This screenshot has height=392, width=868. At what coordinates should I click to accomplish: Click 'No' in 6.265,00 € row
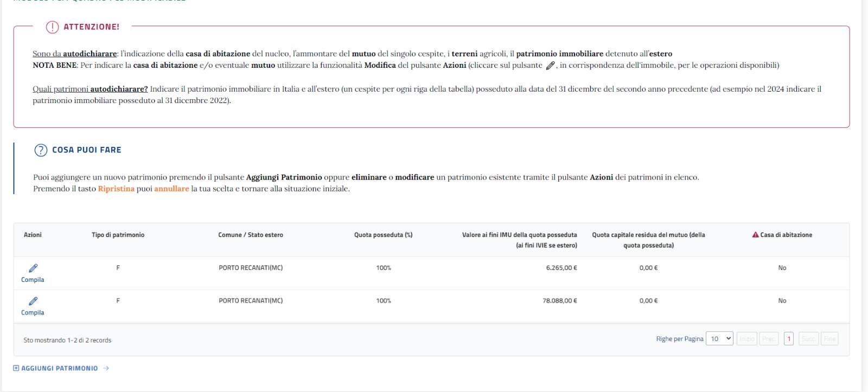click(782, 268)
